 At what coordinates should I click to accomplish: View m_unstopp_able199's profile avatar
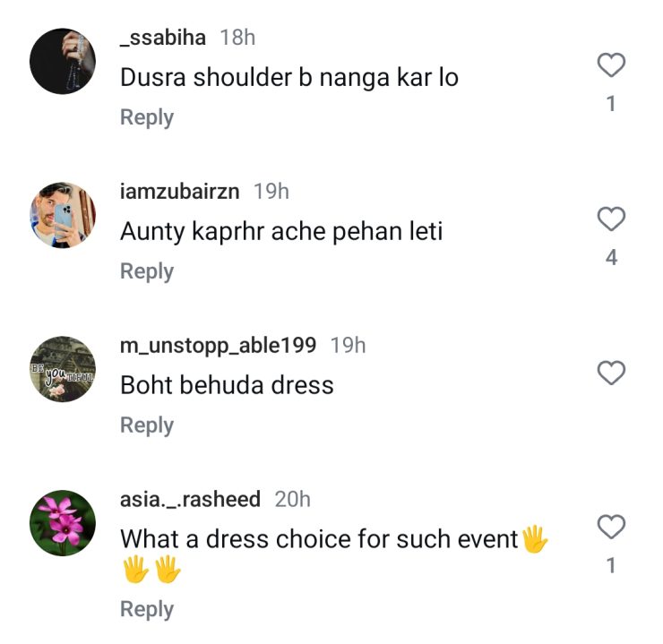coord(63,369)
